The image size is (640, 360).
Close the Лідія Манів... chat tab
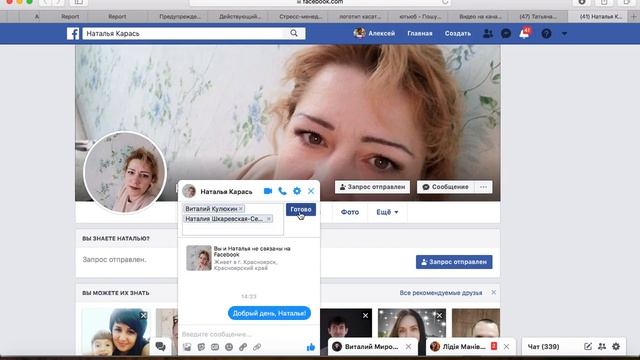click(507, 347)
